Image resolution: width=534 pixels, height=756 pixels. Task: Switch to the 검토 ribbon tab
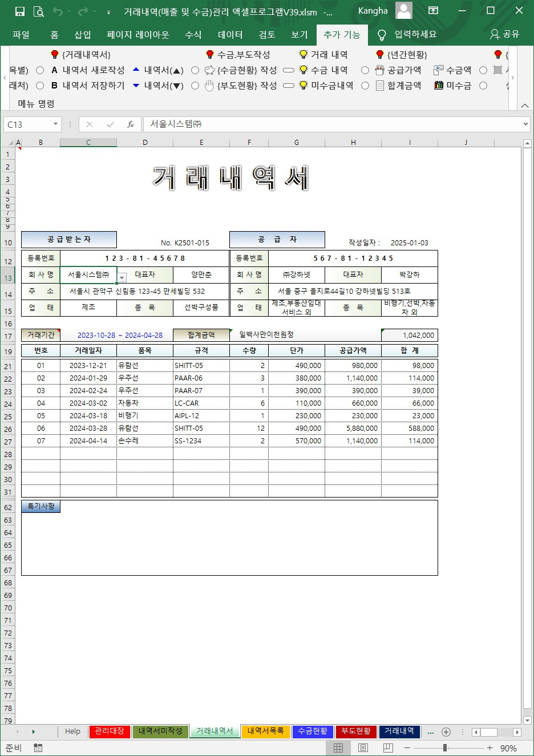267,34
